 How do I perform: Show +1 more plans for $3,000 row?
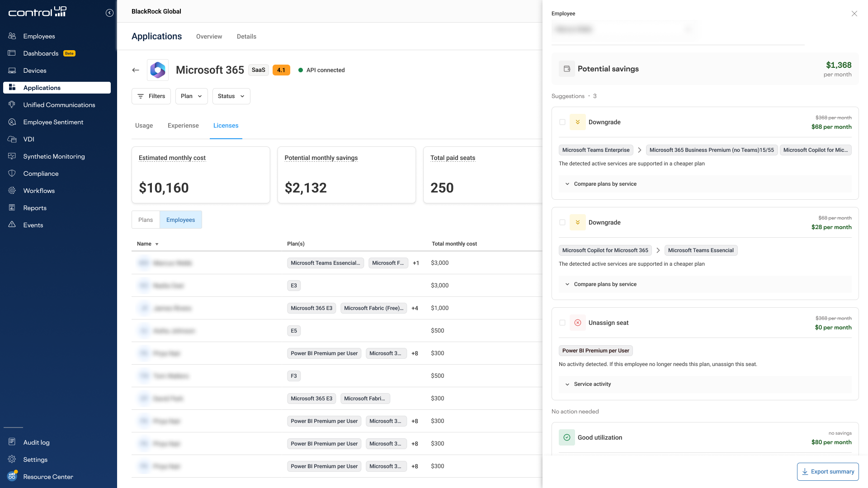[x=416, y=263]
